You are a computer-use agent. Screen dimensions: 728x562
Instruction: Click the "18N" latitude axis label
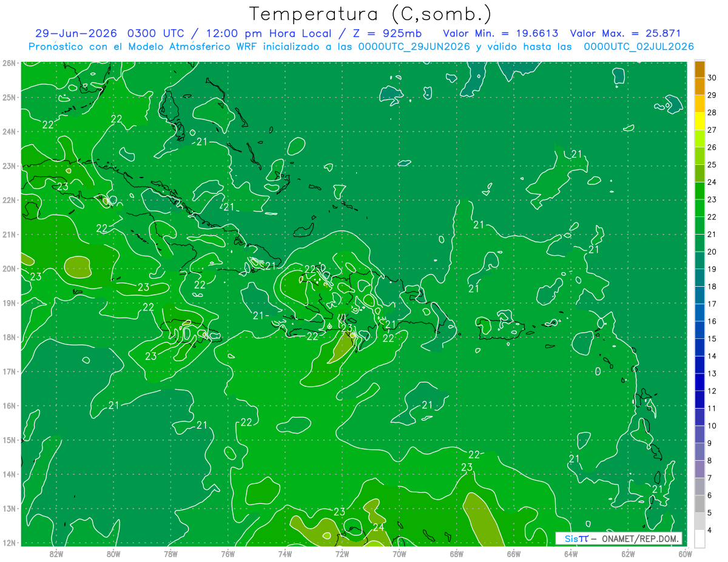8,337
